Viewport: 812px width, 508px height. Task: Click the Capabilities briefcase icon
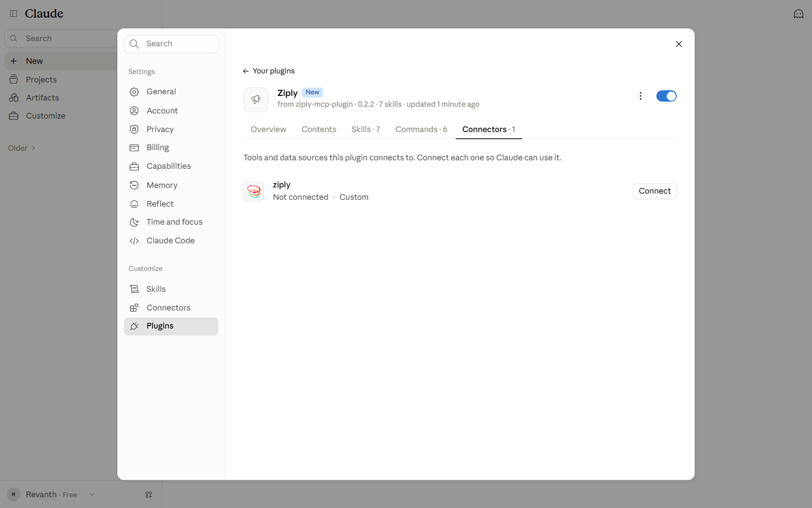pyautogui.click(x=134, y=167)
